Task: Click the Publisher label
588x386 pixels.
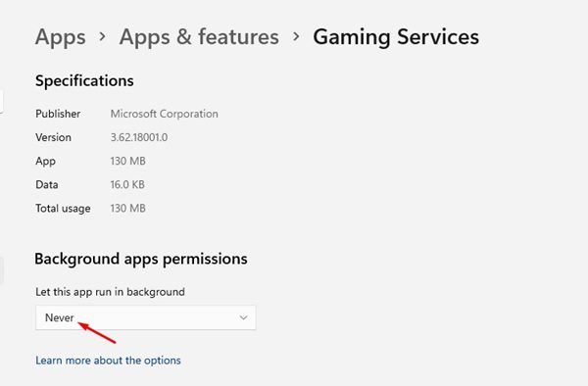Action: tap(58, 114)
